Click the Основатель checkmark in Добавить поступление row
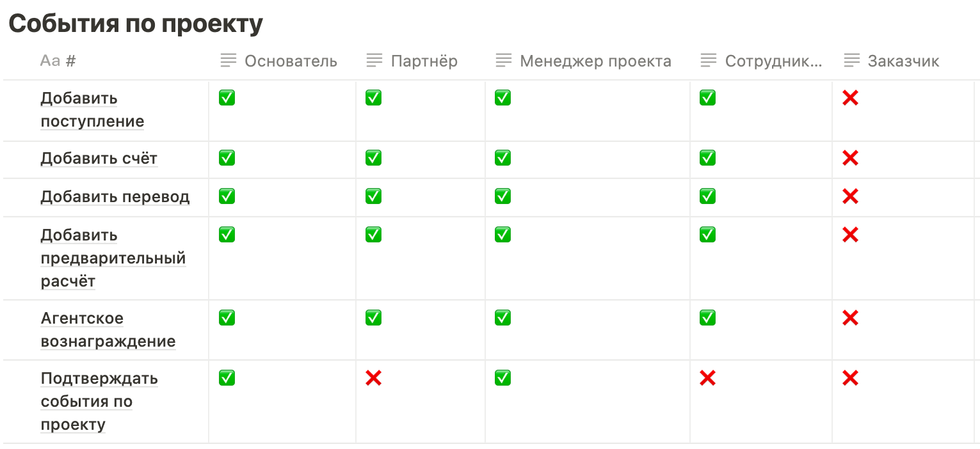The image size is (980, 449). (227, 98)
